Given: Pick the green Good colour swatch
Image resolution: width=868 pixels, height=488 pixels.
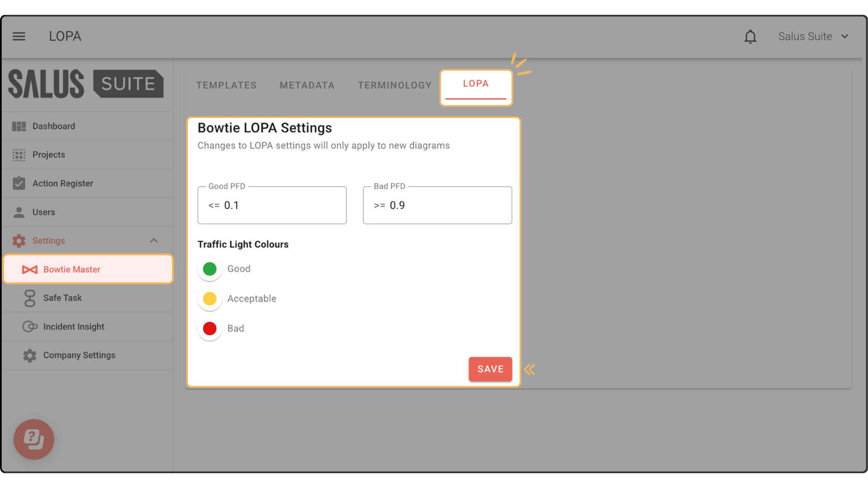Looking at the screenshot, I should click(x=210, y=269).
